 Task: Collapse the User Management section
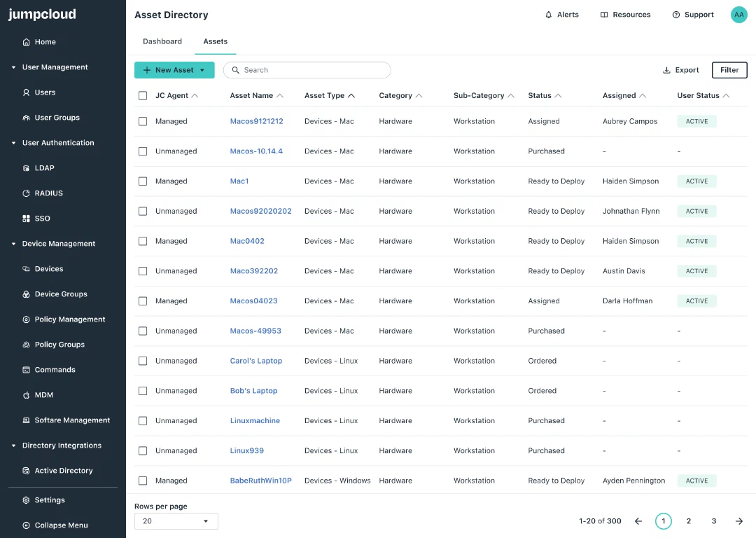13,67
